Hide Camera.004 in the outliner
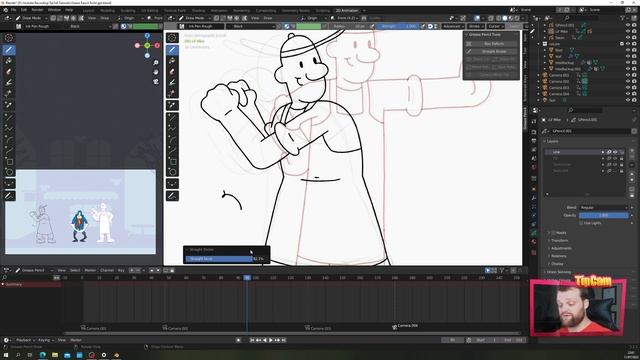 click(628, 94)
